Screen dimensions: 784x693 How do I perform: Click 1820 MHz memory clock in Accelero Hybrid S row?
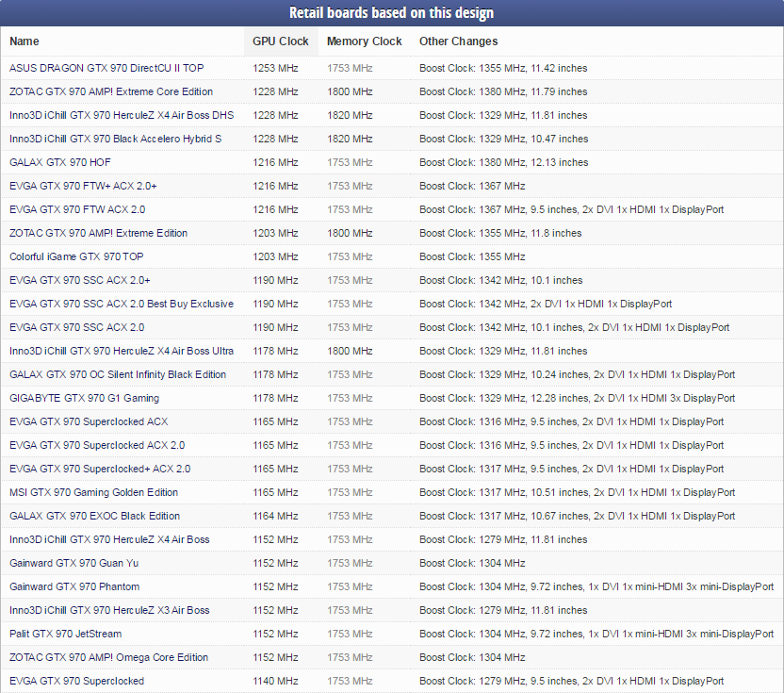tap(350, 139)
